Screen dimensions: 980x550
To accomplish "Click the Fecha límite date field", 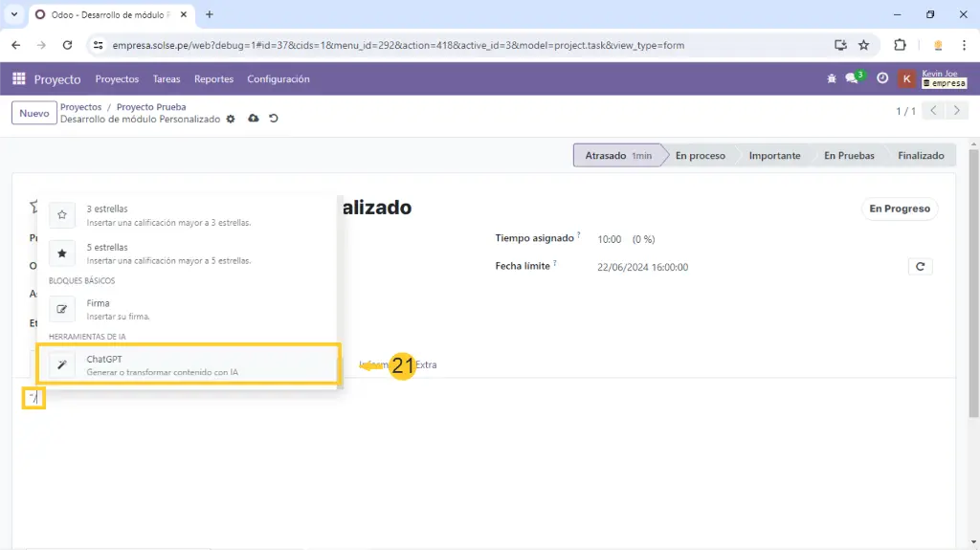I will [x=642, y=268].
